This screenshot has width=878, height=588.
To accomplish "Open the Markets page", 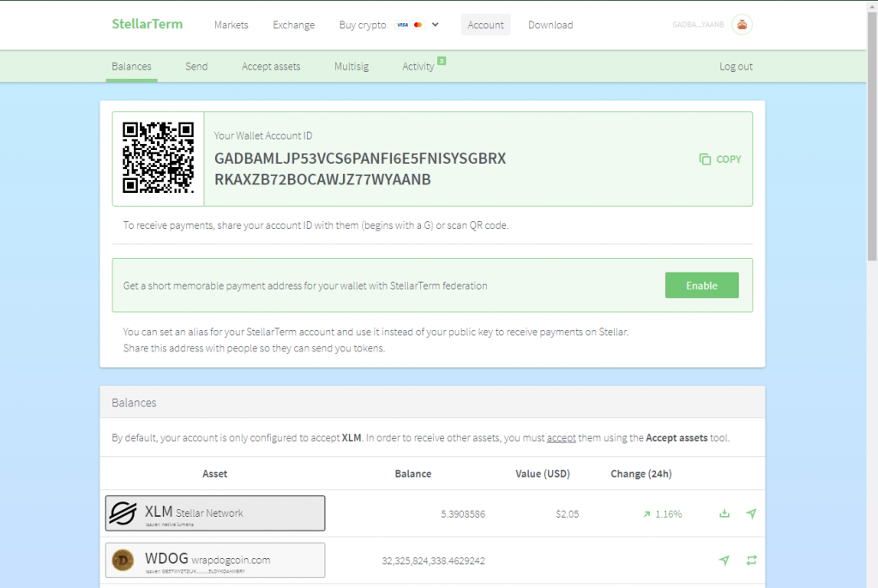I will point(231,25).
